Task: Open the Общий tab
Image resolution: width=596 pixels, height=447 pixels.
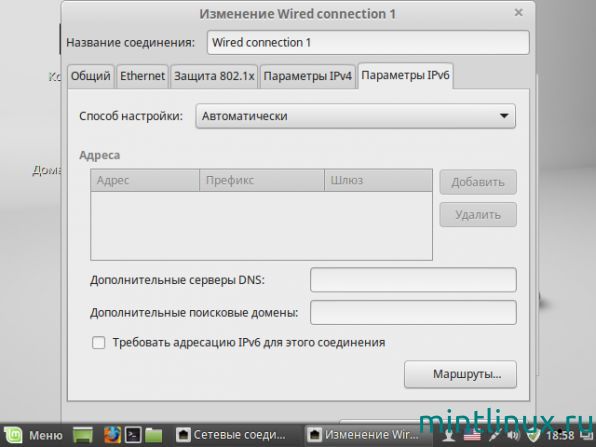Action: coord(90,76)
